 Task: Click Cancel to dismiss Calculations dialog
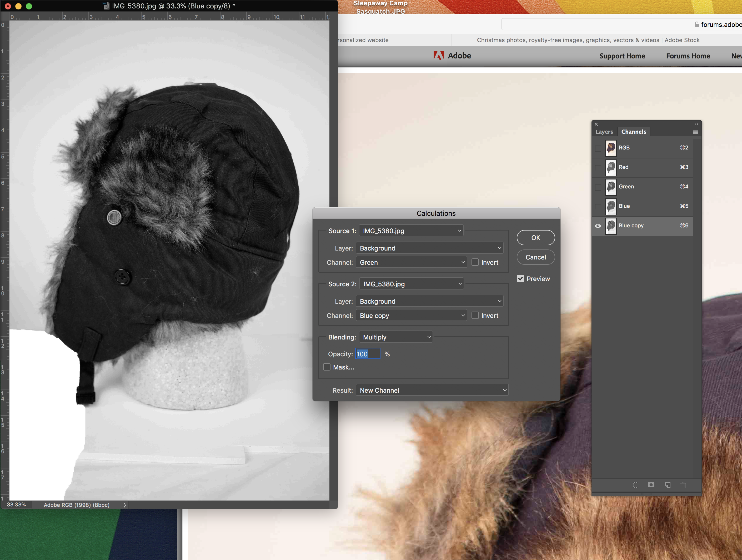[535, 257]
